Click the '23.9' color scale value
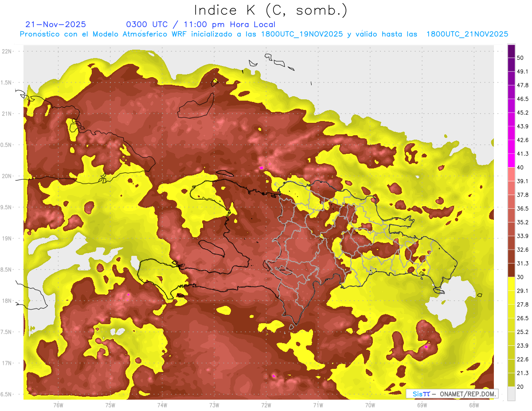532x411 pixels. 522,345
